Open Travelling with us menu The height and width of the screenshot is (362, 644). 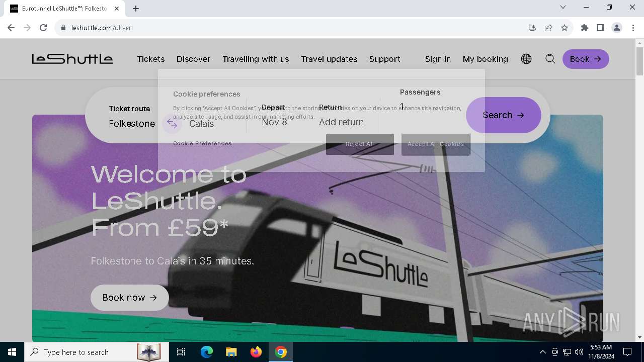click(256, 59)
